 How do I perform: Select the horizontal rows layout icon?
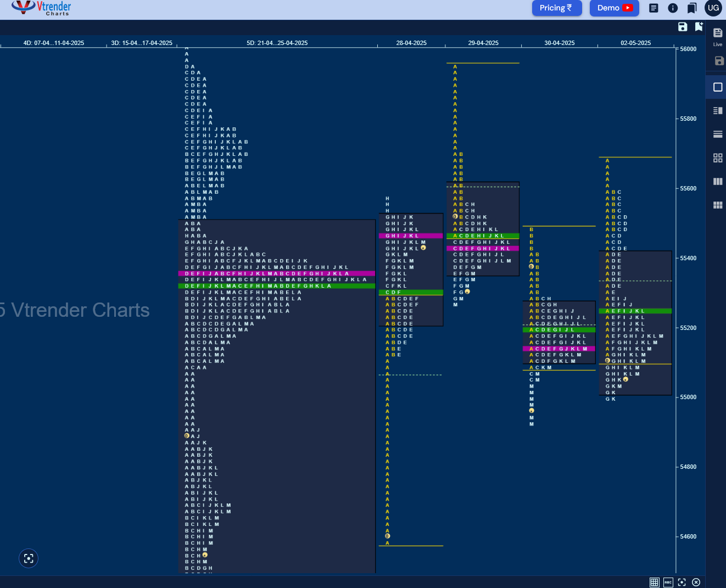pos(718,134)
